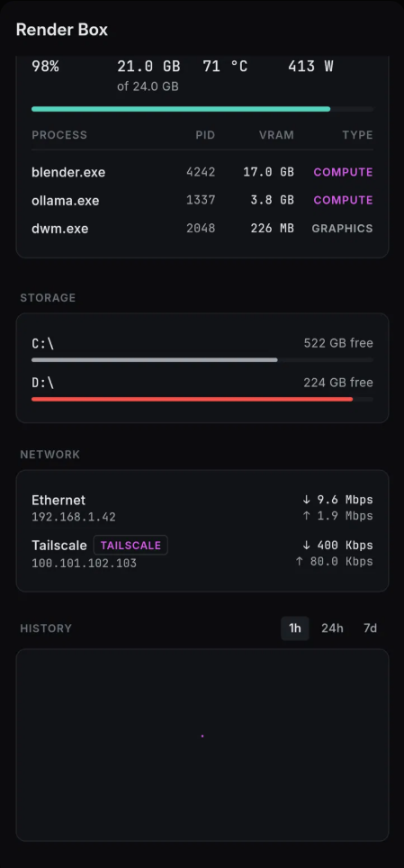Click the VRAM column header
The height and width of the screenshot is (868, 404).
[277, 135]
